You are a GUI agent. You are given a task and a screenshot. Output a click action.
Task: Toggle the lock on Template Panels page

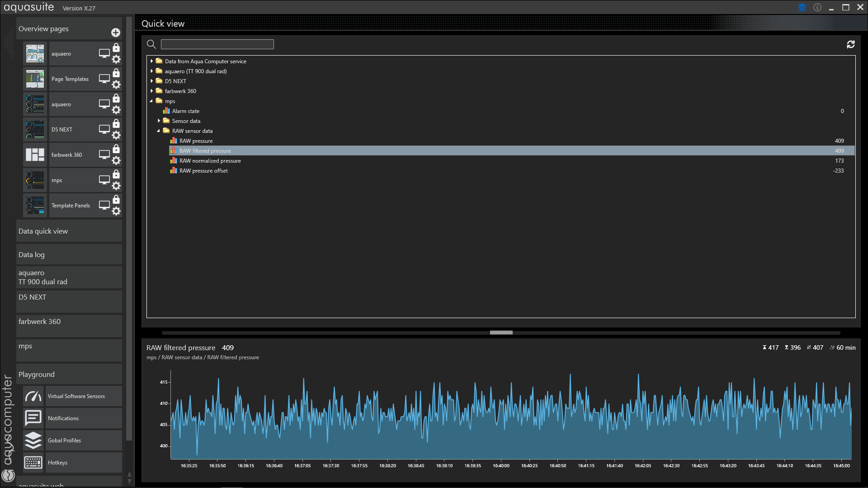point(116,200)
